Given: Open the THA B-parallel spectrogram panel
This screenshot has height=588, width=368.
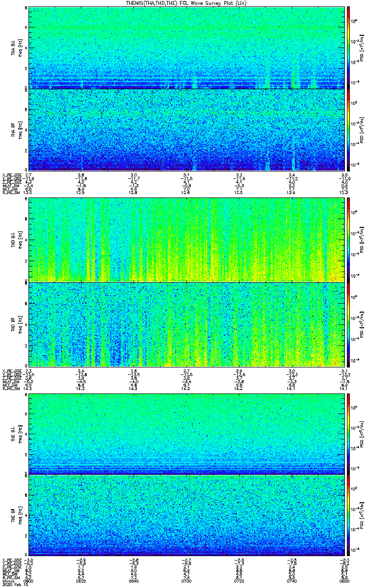Looking at the screenshot, I should point(186,129).
